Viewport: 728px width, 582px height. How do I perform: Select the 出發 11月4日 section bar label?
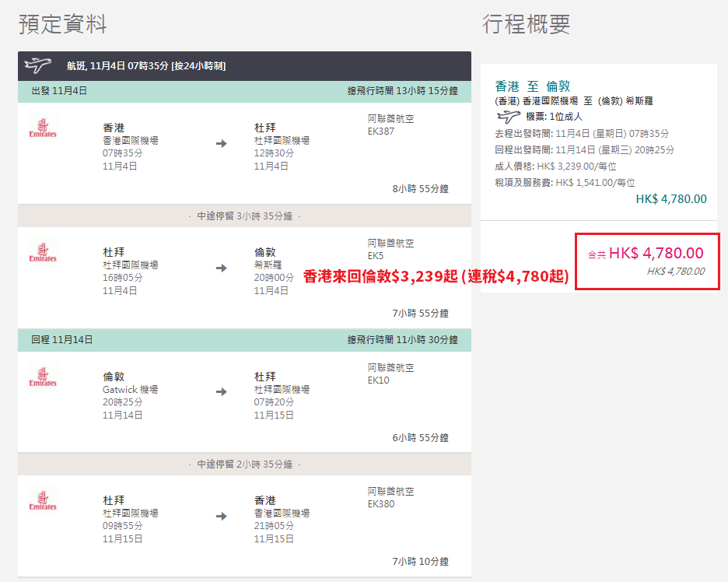pos(59,91)
